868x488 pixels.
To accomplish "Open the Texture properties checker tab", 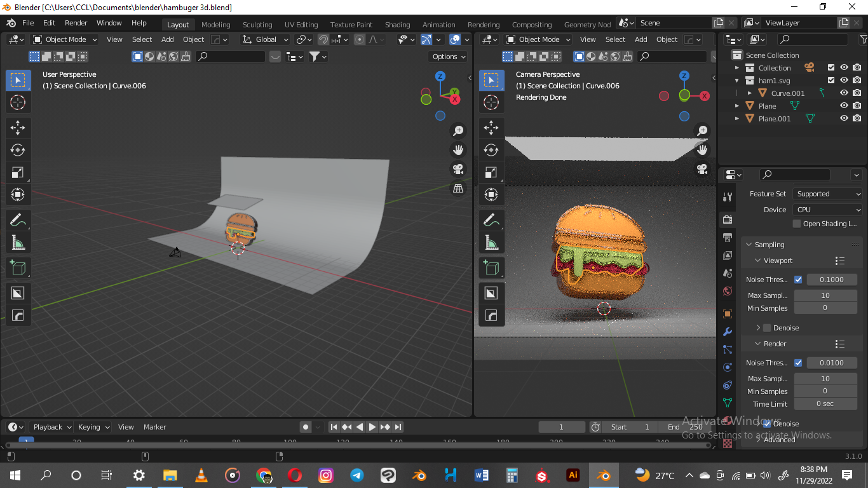I will click(x=728, y=444).
